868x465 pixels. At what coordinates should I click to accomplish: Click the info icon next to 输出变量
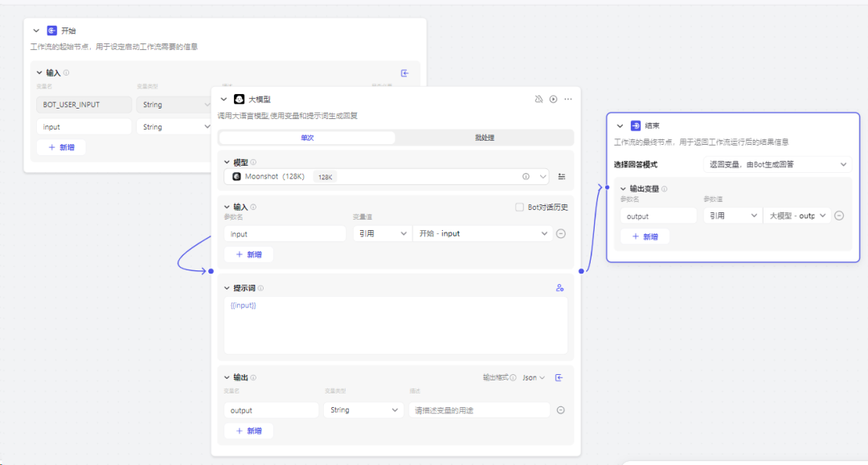(x=665, y=189)
